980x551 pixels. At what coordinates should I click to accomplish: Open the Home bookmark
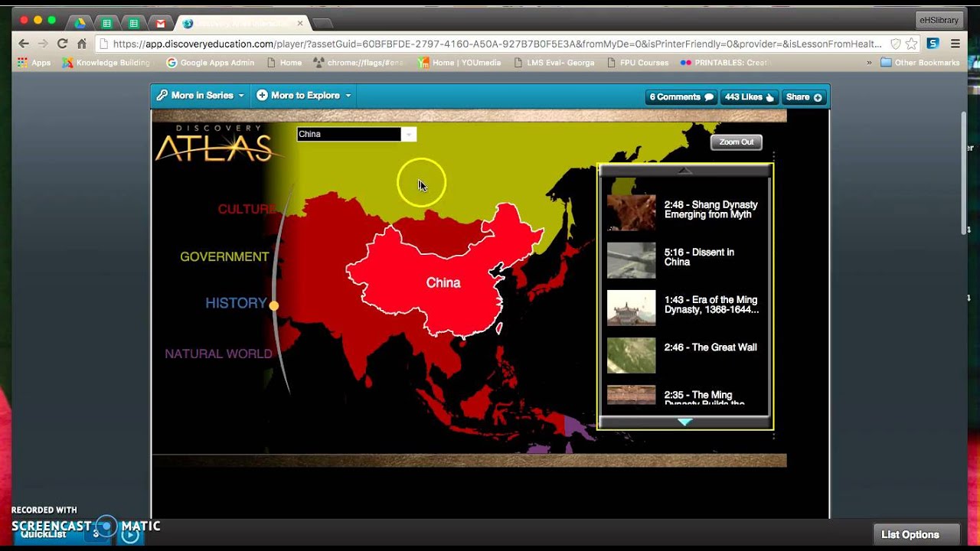[x=284, y=63]
